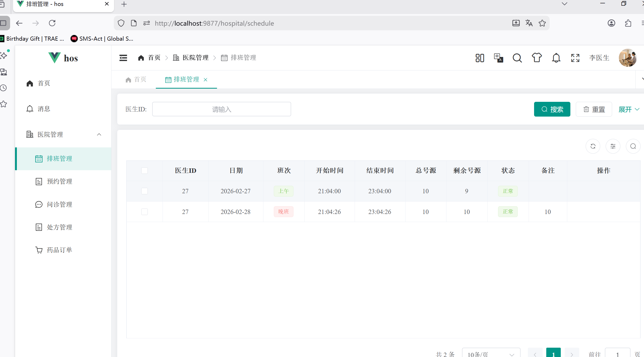Click the 医生ID input field
644x357 pixels.
[221, 109]
